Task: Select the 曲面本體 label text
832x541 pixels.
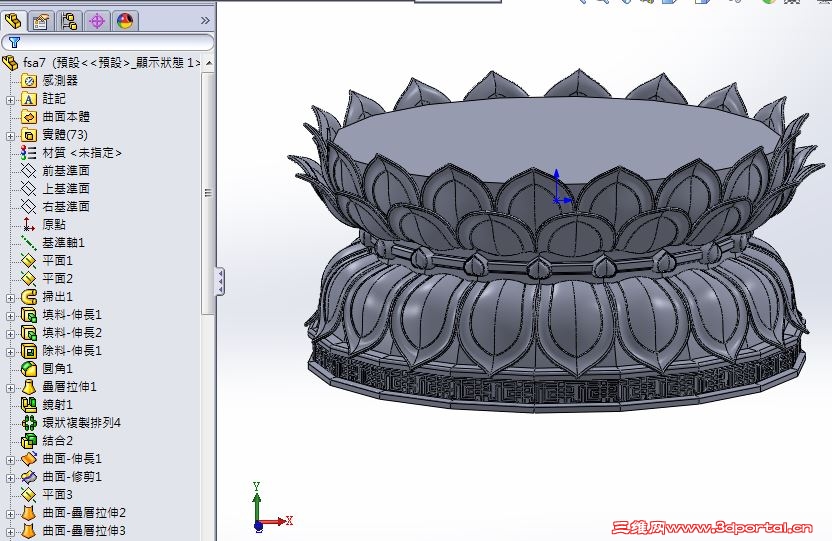Action: pyautogui.click(x=66, y=117)
